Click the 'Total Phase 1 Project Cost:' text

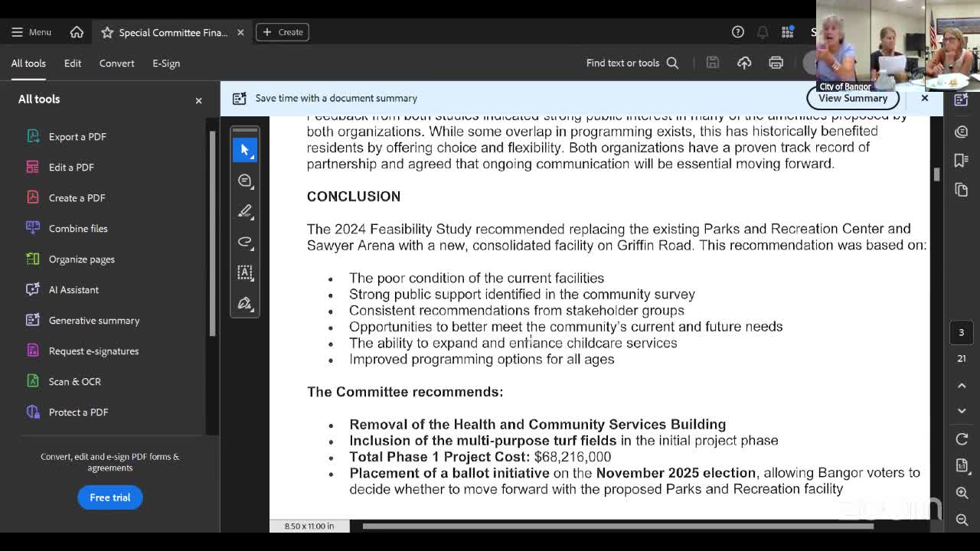439,457
